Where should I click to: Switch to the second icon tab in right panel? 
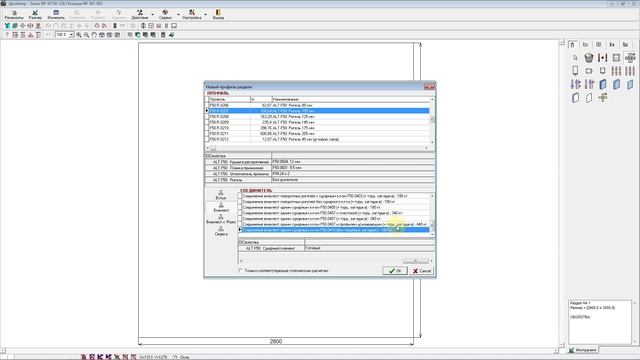click(585, 44)
